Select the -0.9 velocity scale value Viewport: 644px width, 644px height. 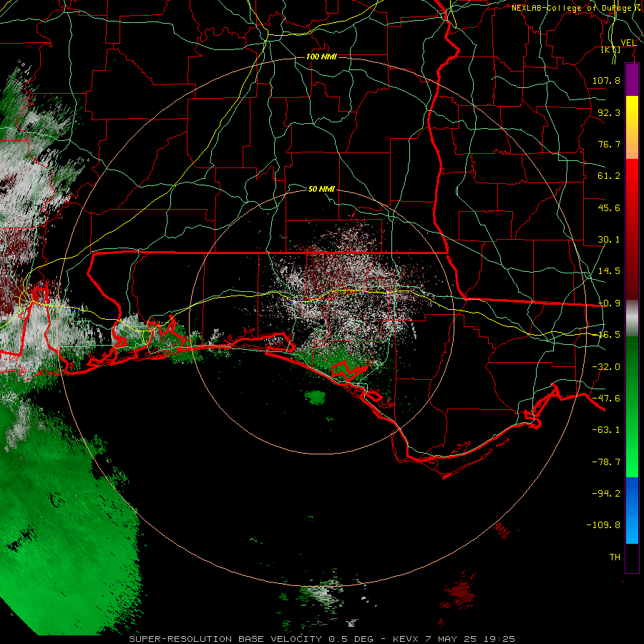point(609,303)
